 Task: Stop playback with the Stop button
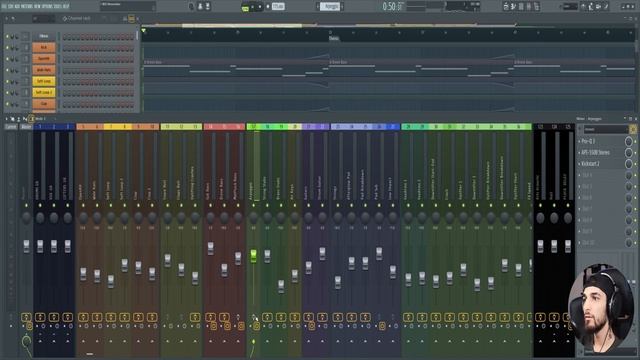tap(260, 7)
